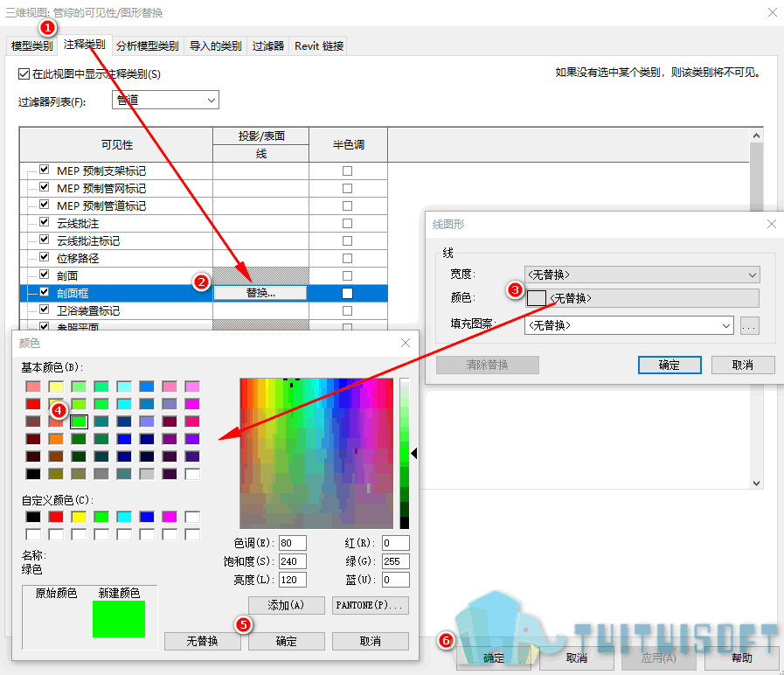Select the Revit 链接 tab
784x675 pixels.
[319, 46]
